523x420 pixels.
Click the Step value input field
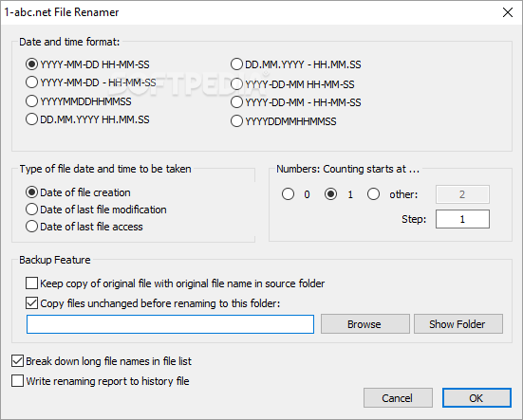click(x=462, y=219)
